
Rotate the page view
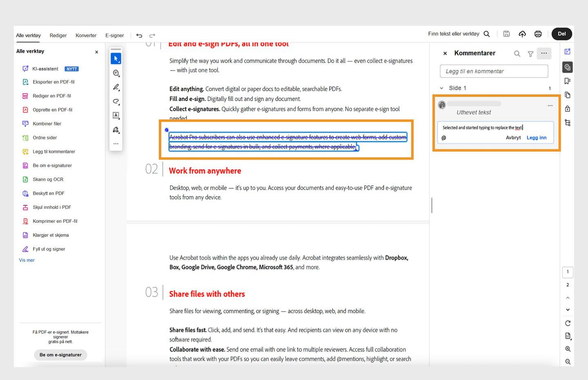click(x=568, y=323)
